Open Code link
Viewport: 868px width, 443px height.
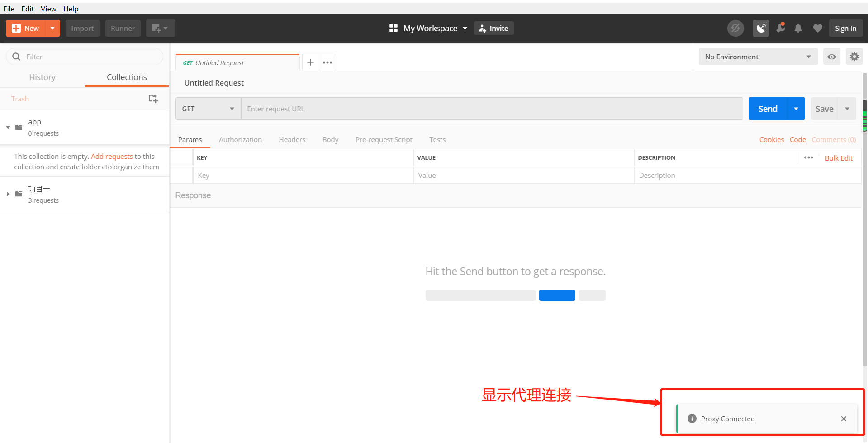[x=797, y=140]
